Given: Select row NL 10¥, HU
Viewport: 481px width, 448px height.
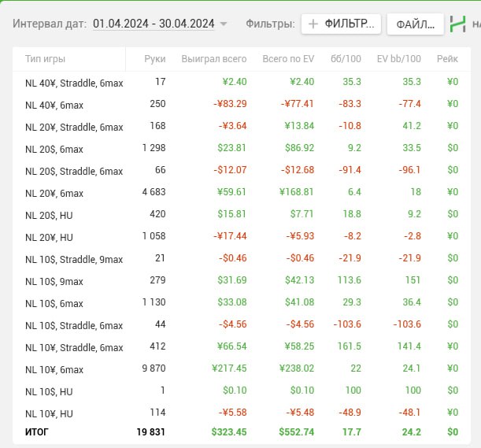Looking at the screenshot, I should [x=242, y=413].
